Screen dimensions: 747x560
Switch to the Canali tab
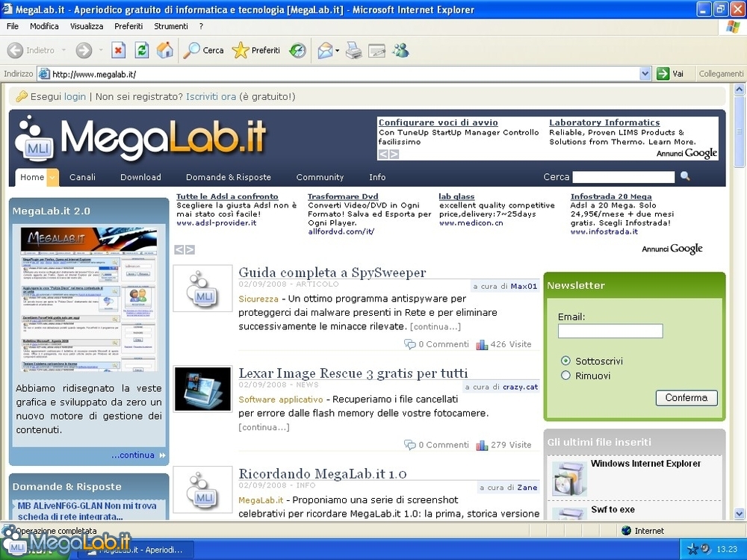82,177
